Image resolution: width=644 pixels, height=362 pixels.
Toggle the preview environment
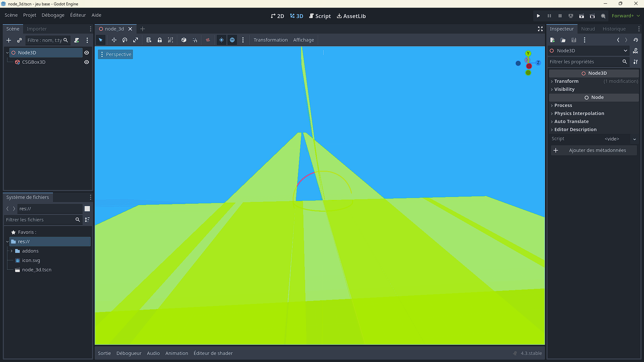click(x=232, y=40)
